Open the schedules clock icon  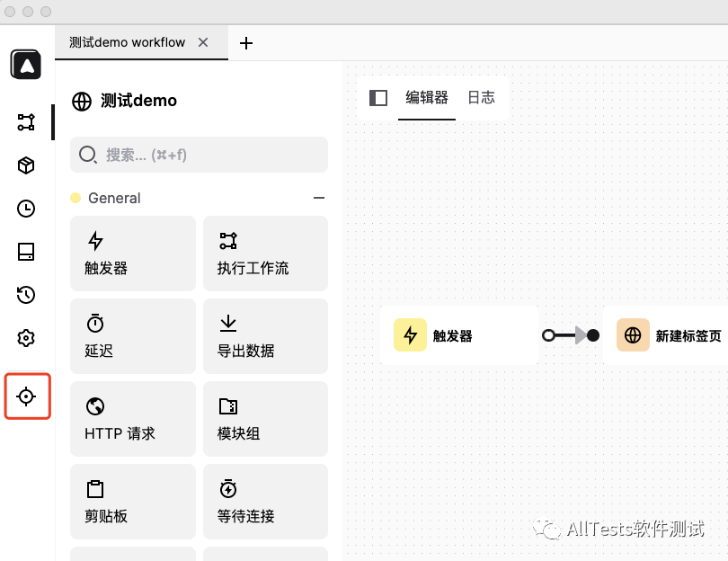click(26, 209)
